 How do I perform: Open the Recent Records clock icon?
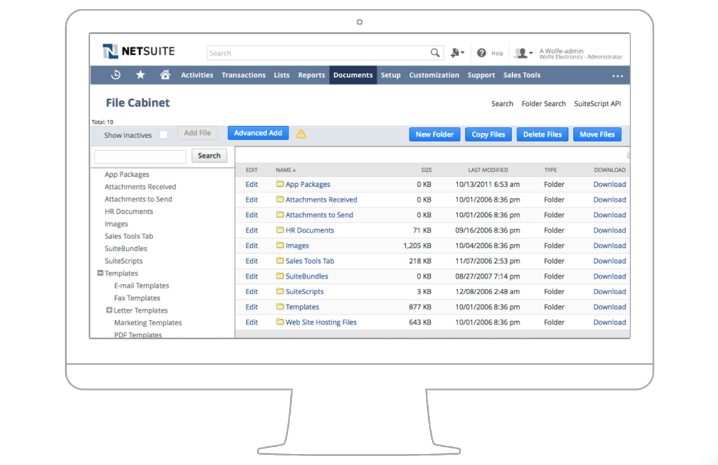115,75
